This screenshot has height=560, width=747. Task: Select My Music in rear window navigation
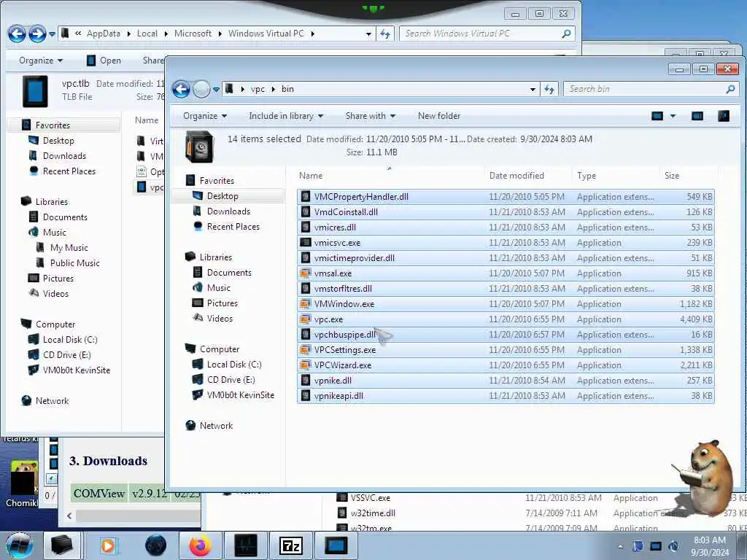[x=69, y=248]
